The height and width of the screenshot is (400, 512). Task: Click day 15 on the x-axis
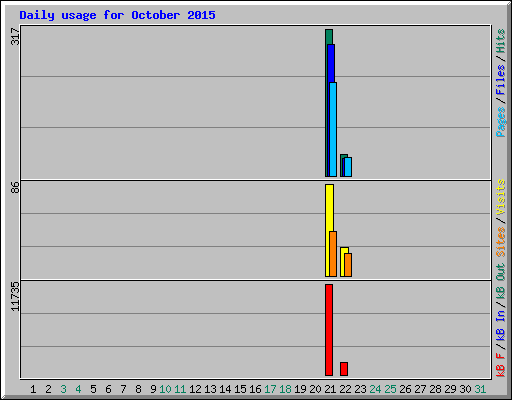(x=240, y=389)
